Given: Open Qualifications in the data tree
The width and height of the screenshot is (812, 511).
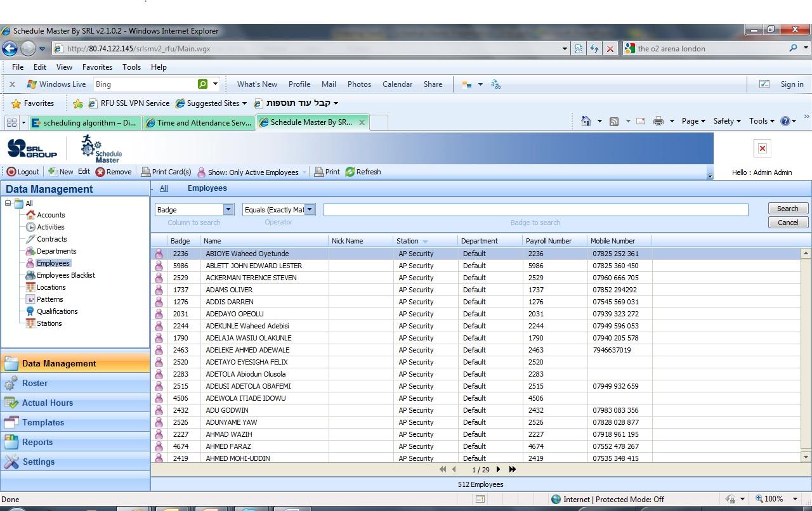Looking at the screenshot, I should point(57,311).
